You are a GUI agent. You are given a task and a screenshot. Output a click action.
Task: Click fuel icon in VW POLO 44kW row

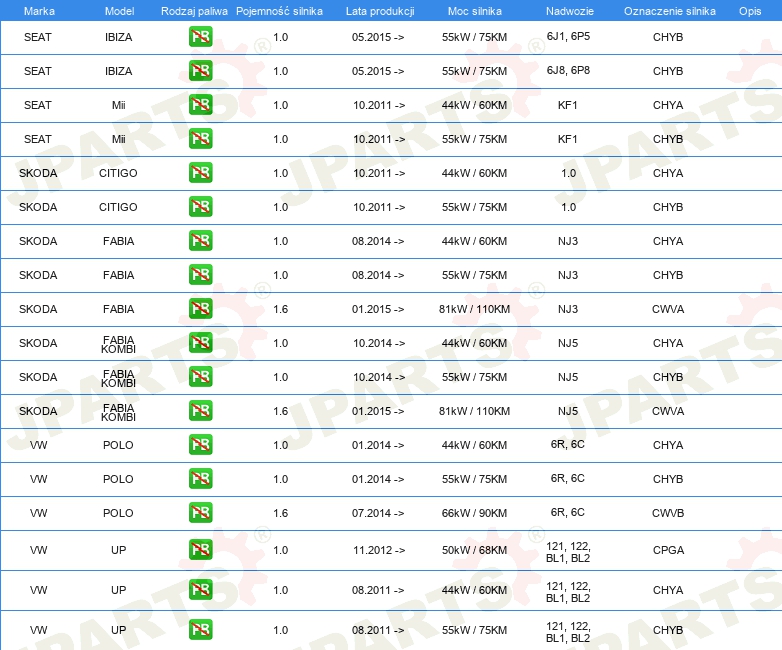pos(200,444)
